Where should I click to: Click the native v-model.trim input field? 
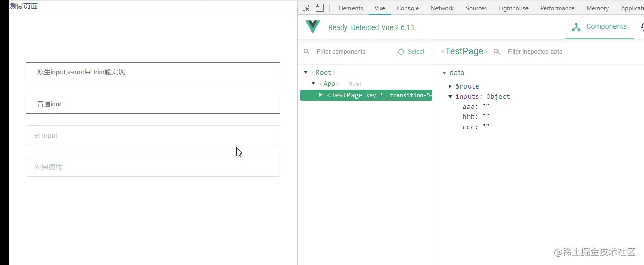pyautogui.click(x=153, y=72)
